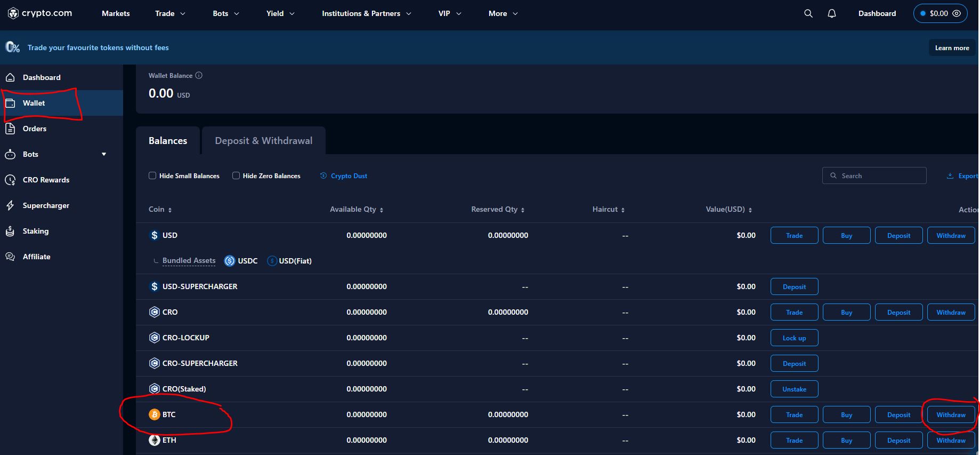Enable Hide Zero Balances checkbox
The image size is (980, 455).
[x=236, y=175]
